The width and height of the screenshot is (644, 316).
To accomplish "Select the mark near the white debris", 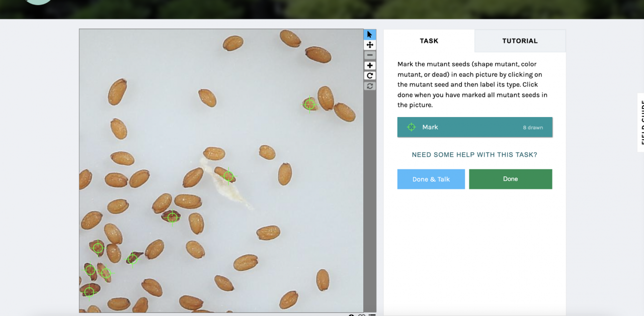I will 228,176.
